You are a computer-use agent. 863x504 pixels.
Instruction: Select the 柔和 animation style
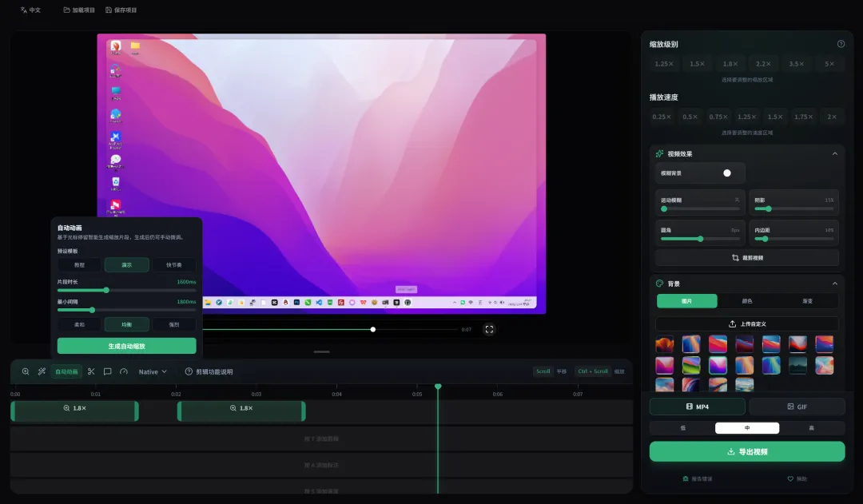79,324
